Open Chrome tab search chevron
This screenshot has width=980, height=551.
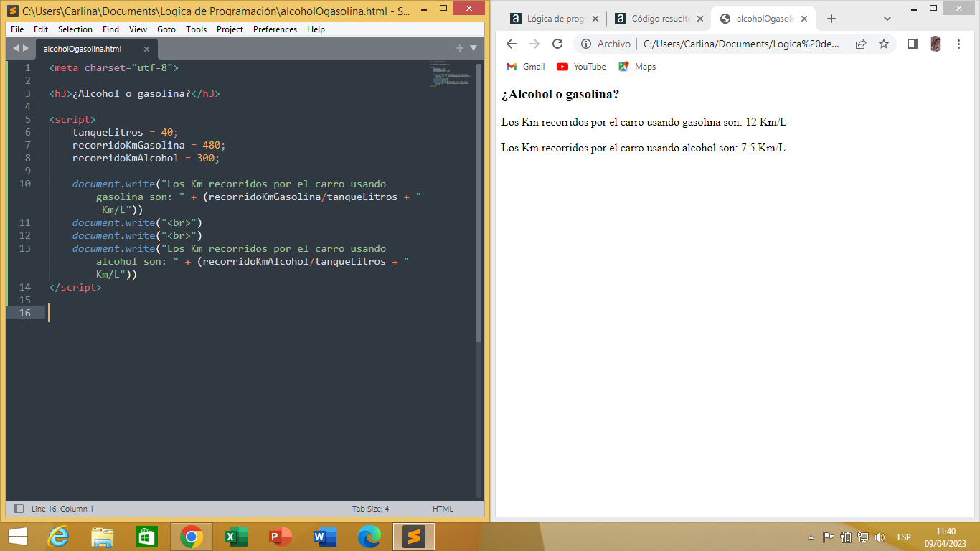click(887, 19)
